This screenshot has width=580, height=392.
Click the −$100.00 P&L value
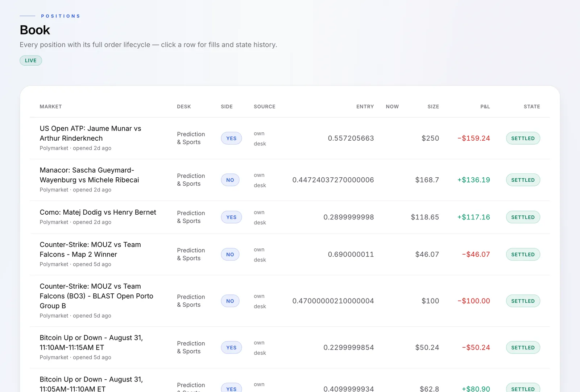474,301
